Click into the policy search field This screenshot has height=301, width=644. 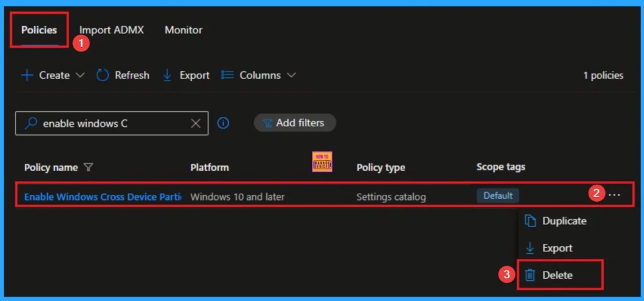click(x=112, y=123)
